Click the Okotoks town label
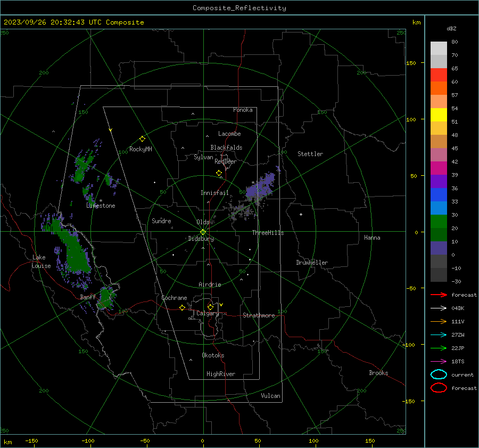 tap(213, 355)
